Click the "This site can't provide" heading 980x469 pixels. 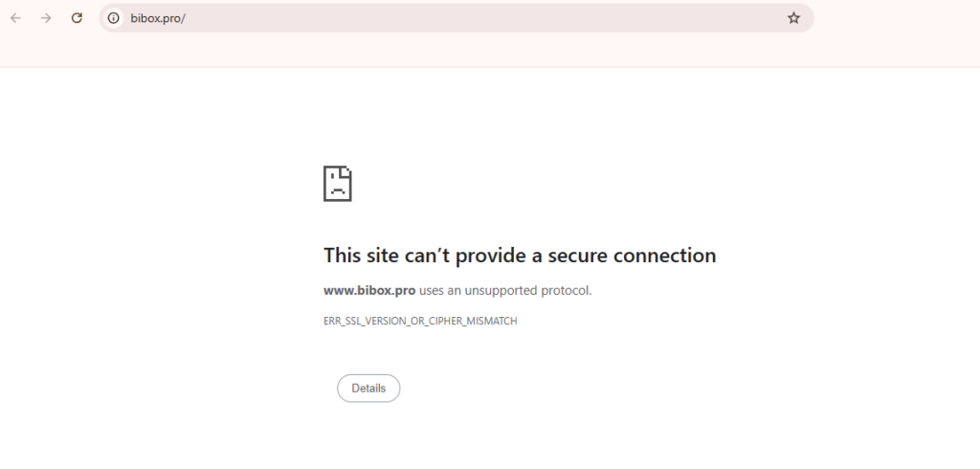point(400,256)
